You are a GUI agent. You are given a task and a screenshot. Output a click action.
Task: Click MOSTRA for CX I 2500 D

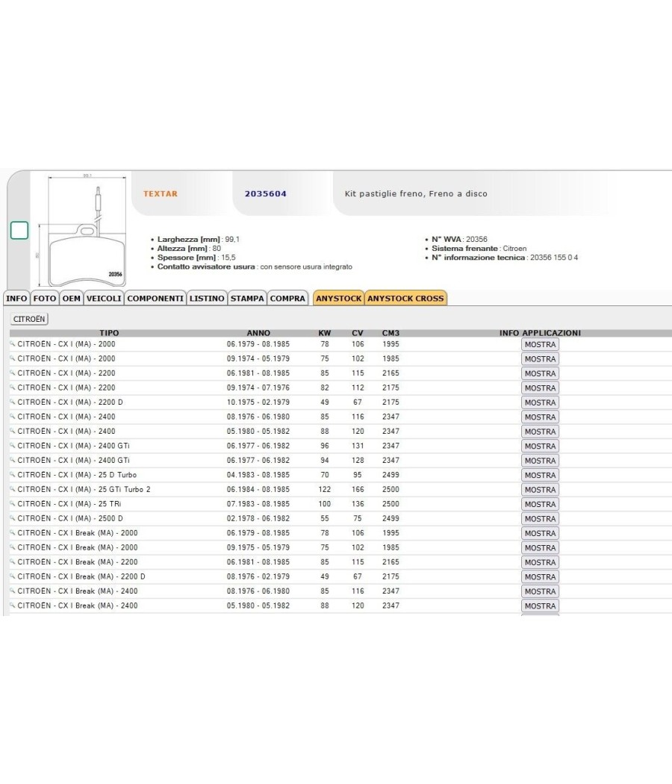(x=540, y=518)
